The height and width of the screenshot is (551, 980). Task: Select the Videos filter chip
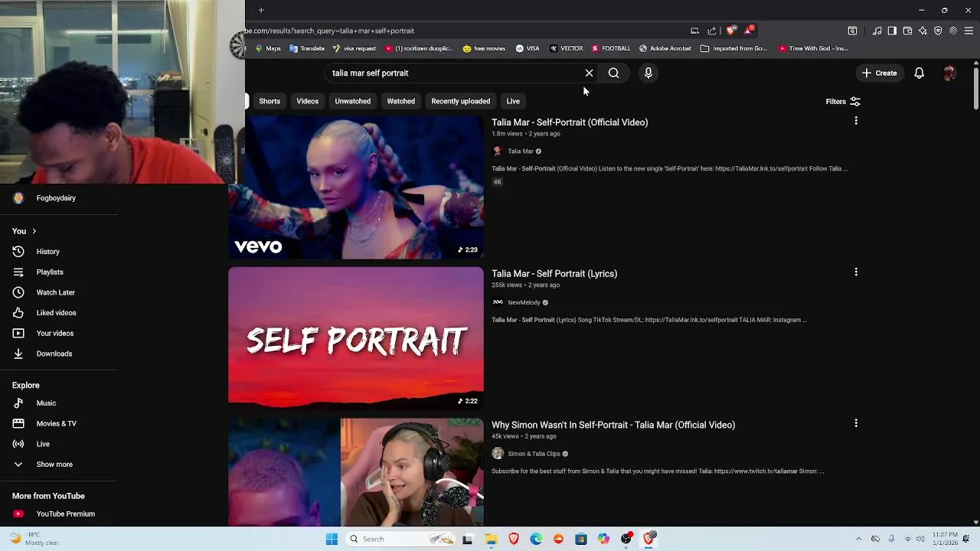coord(307,101)
